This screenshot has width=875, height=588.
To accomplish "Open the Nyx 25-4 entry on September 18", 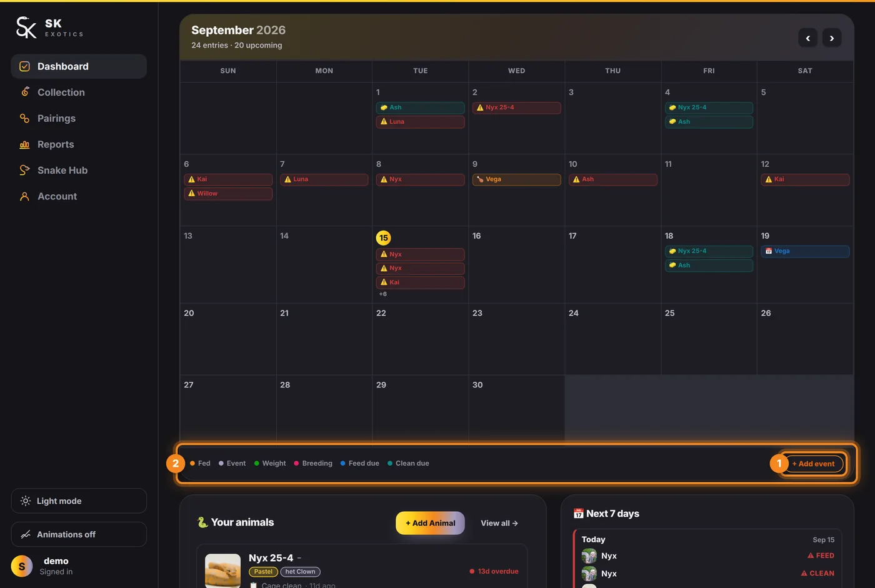I will [x=709, y=251].
